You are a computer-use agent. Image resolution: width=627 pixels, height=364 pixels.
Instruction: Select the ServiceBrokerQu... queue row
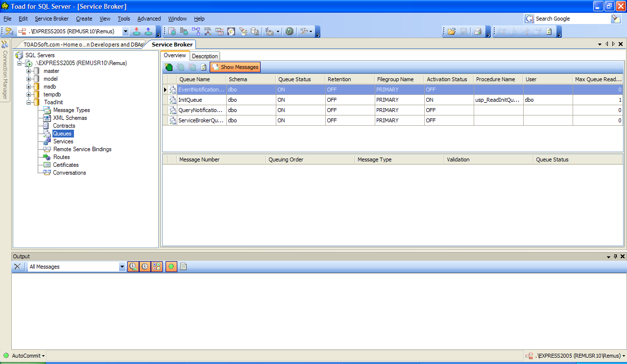(393, 120)
